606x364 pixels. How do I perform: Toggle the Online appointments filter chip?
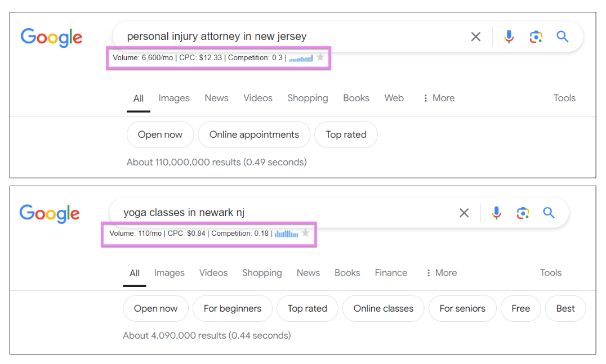[x=254, y=135]
